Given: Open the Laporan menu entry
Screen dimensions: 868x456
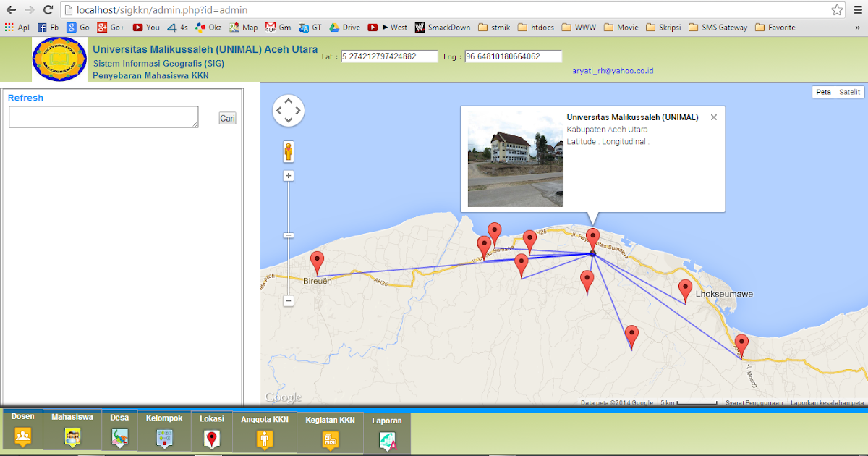Looking at the screenshot, I should coord(387,421).
